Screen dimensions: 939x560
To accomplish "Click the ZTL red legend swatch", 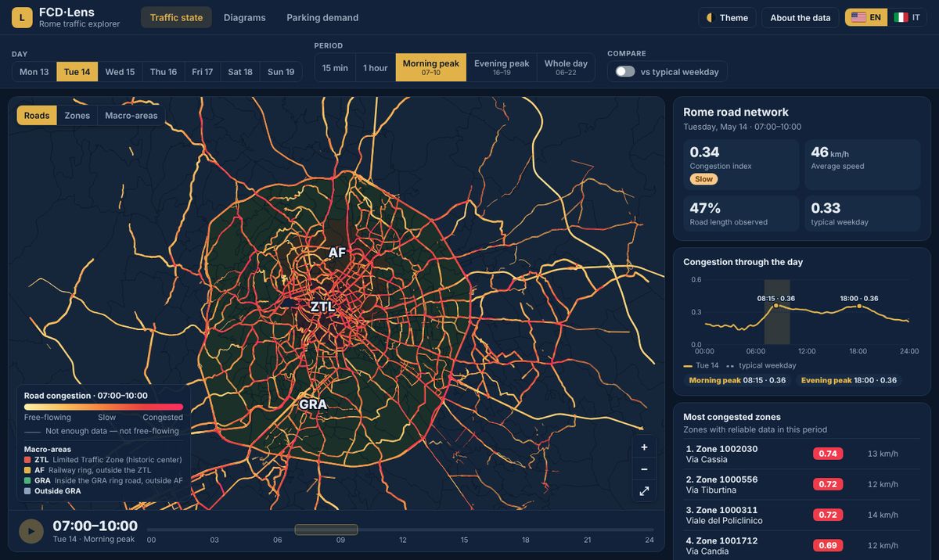I will pyautogui.click(x=27, y=460).
